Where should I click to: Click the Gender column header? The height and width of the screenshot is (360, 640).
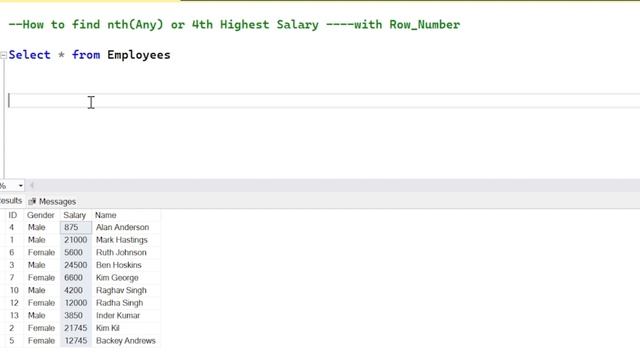point(41,215)
